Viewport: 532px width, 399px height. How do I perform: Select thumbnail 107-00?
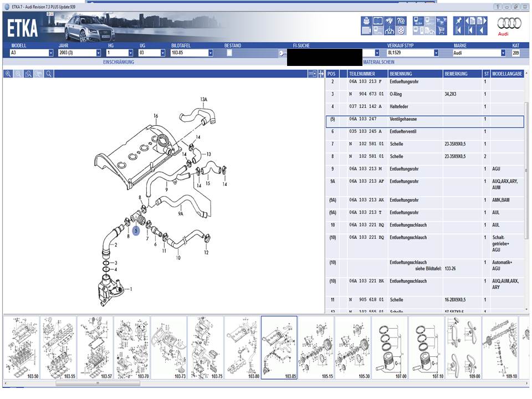[x=390, y=348]
